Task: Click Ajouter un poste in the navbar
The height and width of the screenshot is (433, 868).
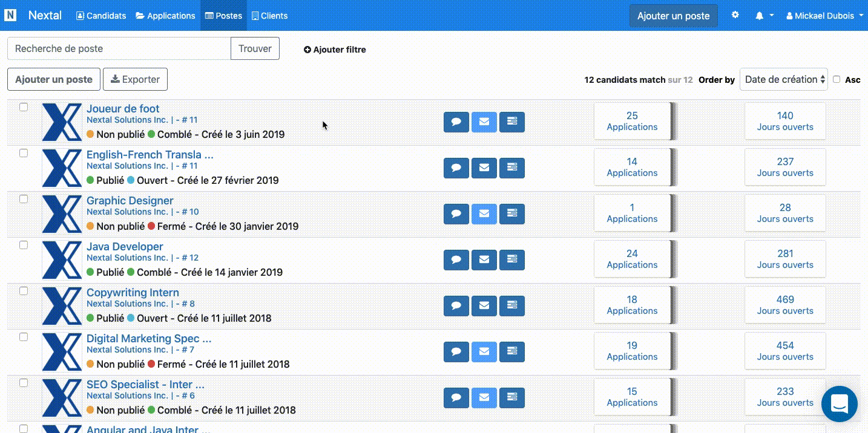Action: coord(674,16)
